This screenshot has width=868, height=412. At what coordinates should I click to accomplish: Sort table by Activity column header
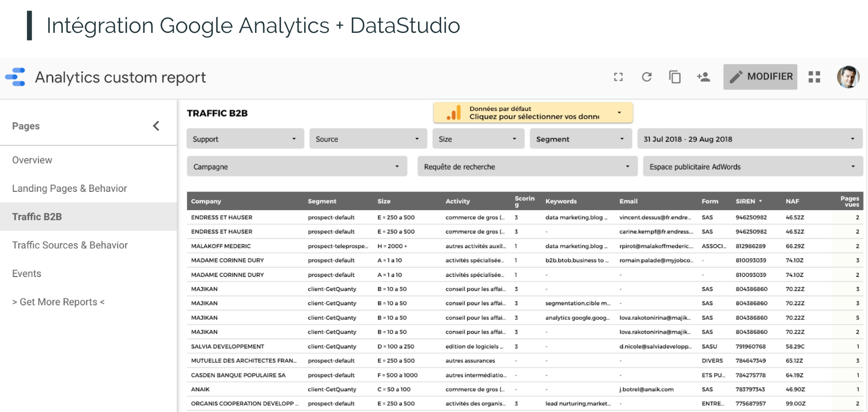tap(458, 201)
